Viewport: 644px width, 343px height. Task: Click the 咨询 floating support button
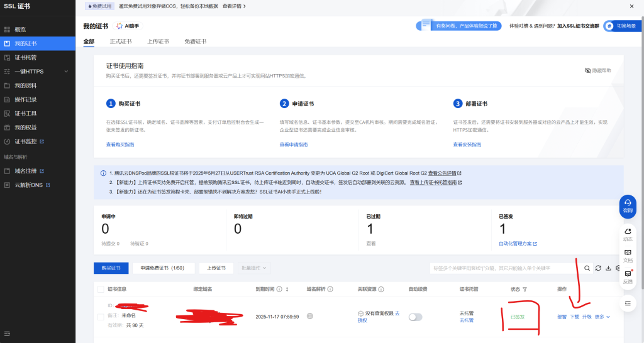click(628, 207)
